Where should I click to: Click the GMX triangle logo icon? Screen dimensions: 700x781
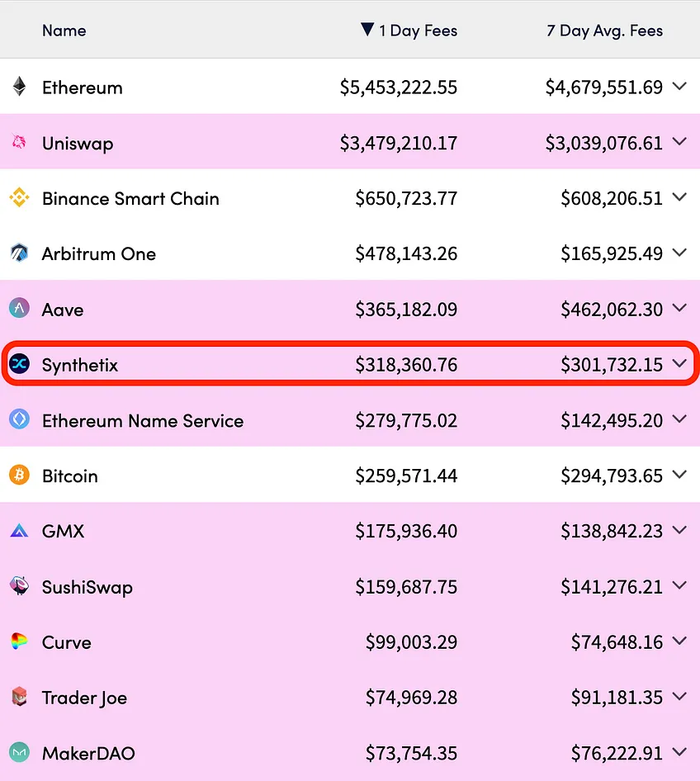(x=20, y=531)
